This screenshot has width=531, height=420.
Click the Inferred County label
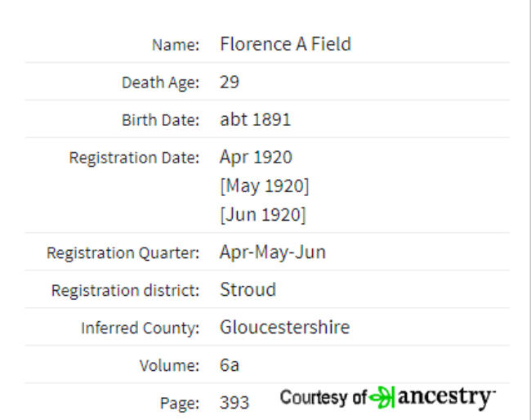point(141,328)
